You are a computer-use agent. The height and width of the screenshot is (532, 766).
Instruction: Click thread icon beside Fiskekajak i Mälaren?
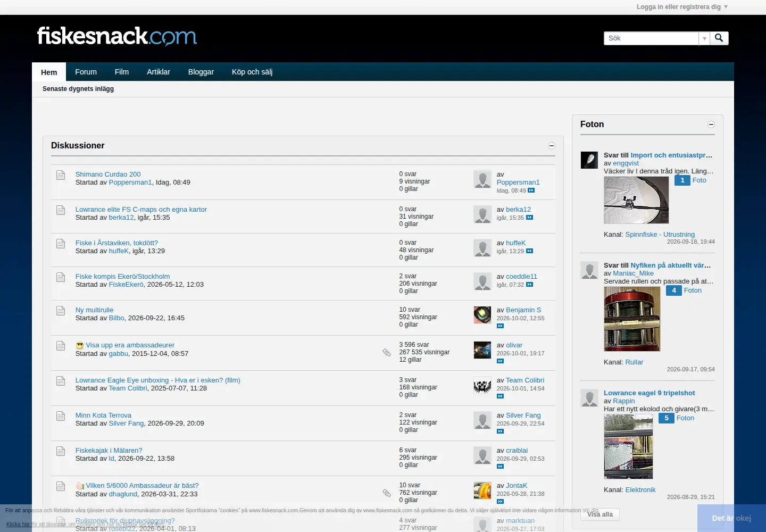(x=61, y=451)
